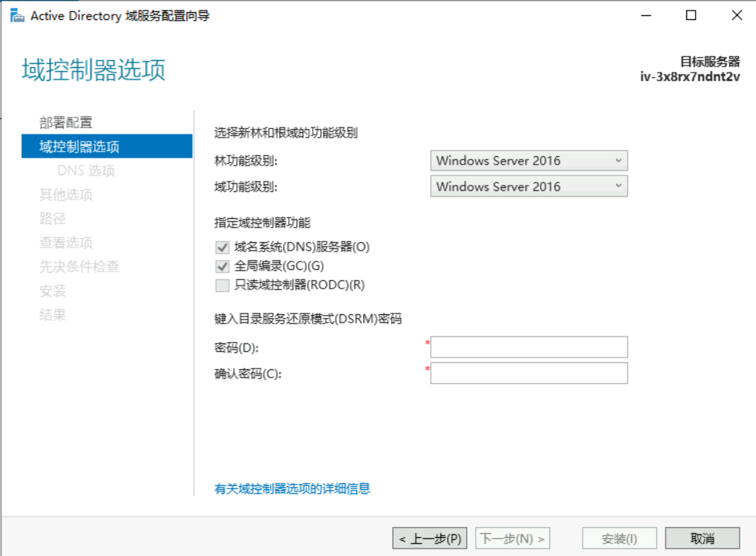
Task: Click the Active Directory wizard title bar icon
Action: pyautogui.click(x=17, y=16)
